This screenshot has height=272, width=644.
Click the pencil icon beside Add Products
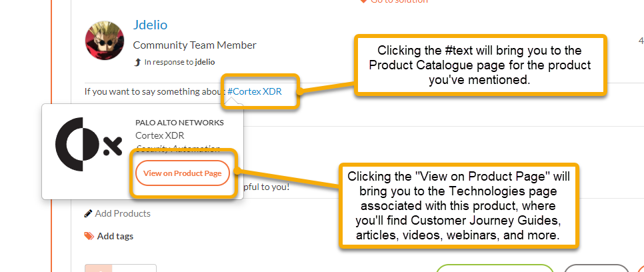(88, 213)
